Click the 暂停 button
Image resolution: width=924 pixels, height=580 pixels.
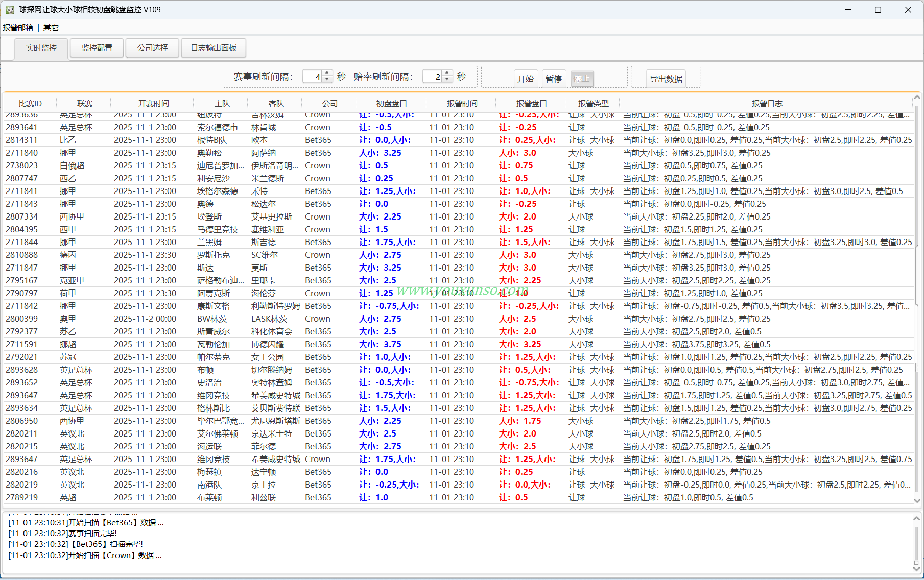[x=554, y=79]
